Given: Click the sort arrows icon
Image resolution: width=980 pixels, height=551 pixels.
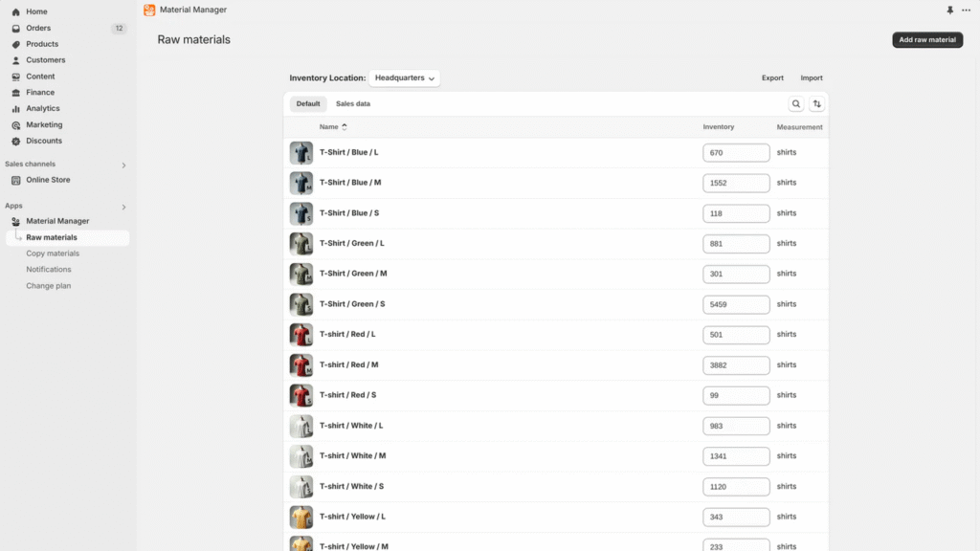Looking at the screenshot, I should 817,104.
